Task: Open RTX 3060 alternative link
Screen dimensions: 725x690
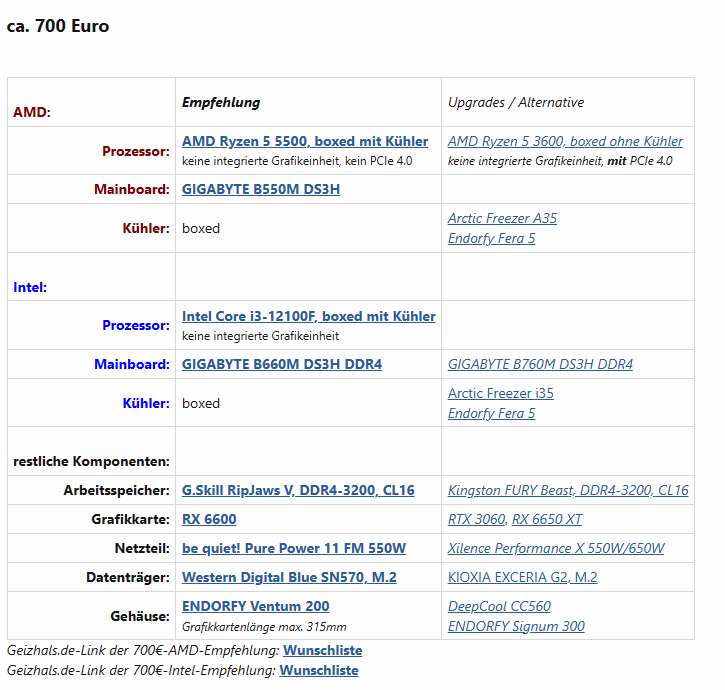Action: click(x=476, y=519)
